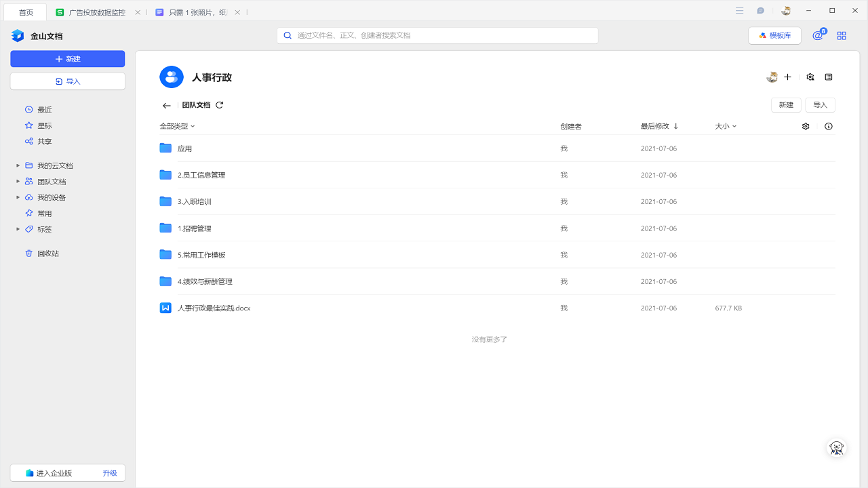Click the 导入 button above the file list

819,104
